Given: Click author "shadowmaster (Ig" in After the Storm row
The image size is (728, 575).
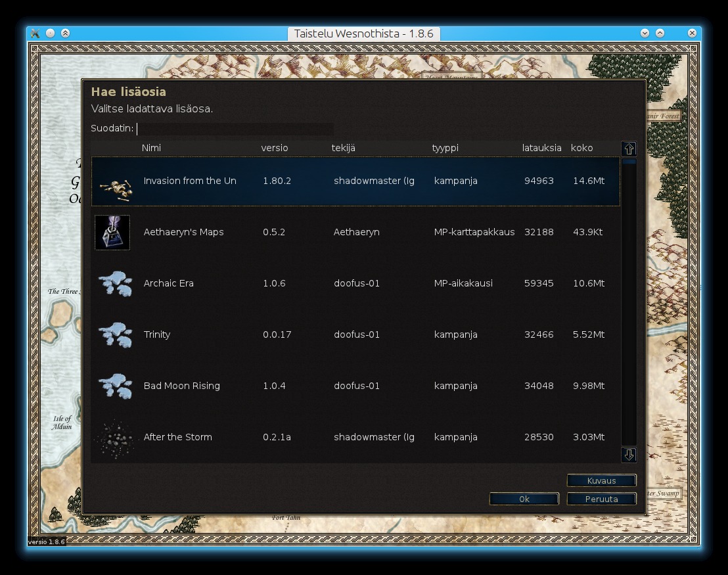Looking at the screenshot, I should point(374,437).
